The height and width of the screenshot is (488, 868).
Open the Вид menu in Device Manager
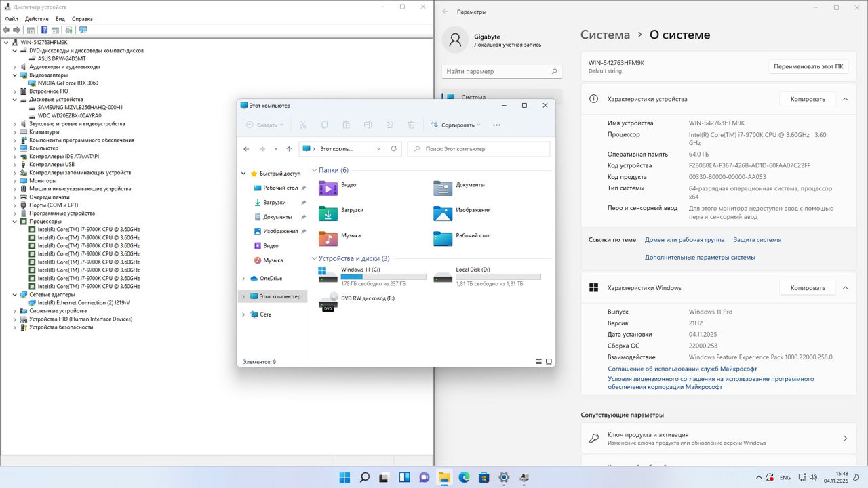click(60, 19)
